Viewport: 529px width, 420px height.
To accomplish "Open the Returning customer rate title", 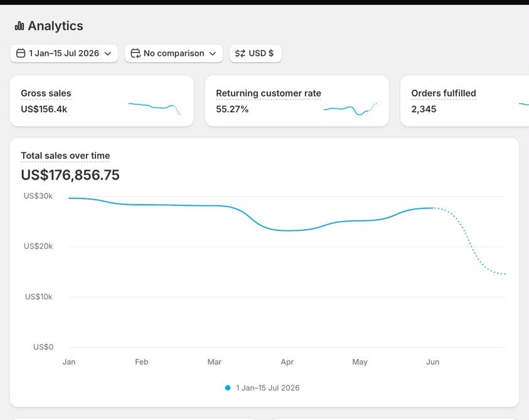I will click(x=268, y=93).
